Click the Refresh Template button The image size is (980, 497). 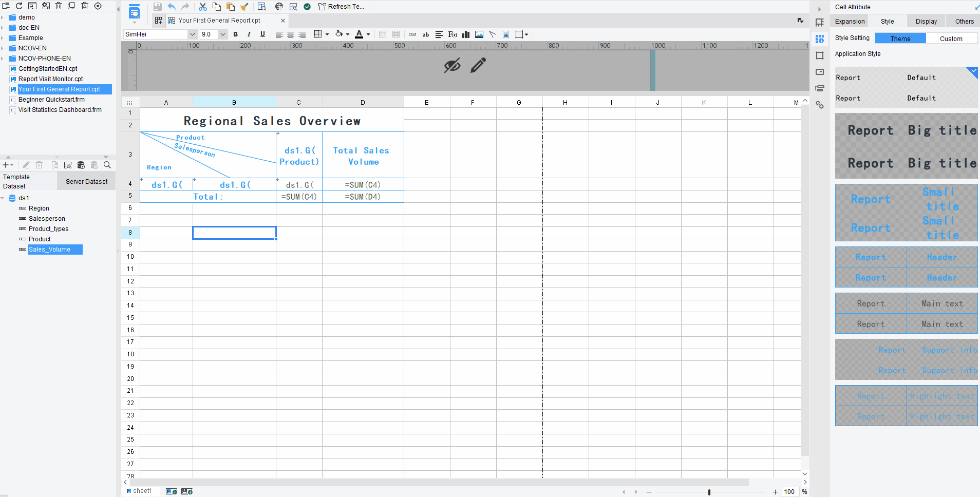[341, 7]
